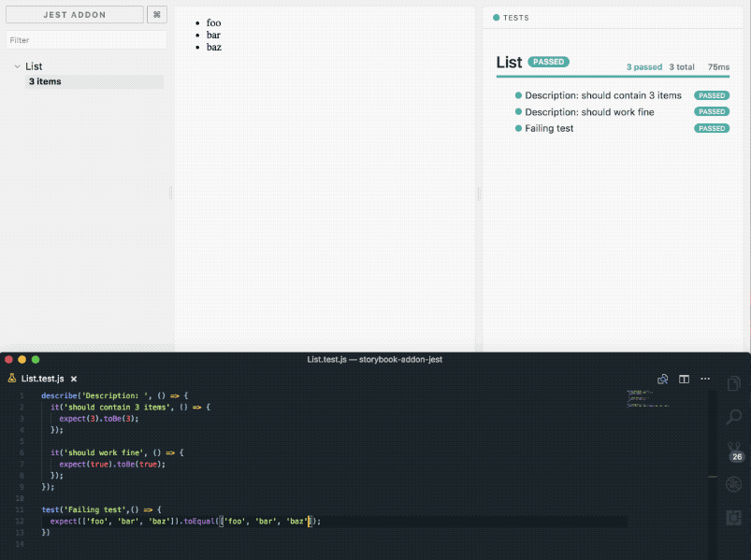Click the 'test' keyword on line 11
The image size is (751, 560).
tap(51, 510)
